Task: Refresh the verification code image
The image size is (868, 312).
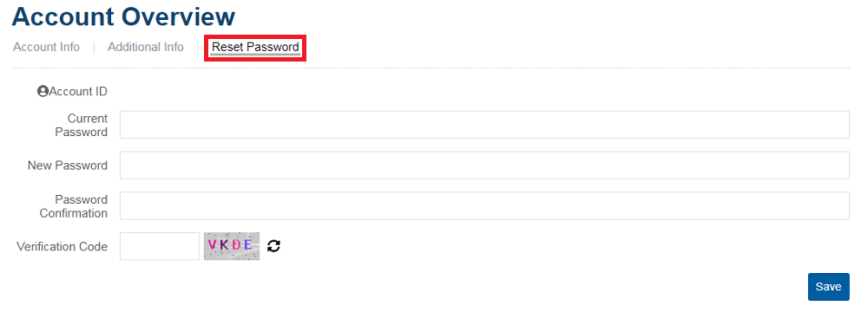Action: (274, 246)
